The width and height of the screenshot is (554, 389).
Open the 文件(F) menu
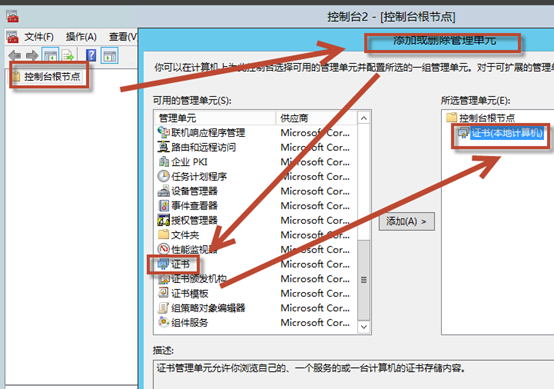pyautogui.click(x=39, y=37)
